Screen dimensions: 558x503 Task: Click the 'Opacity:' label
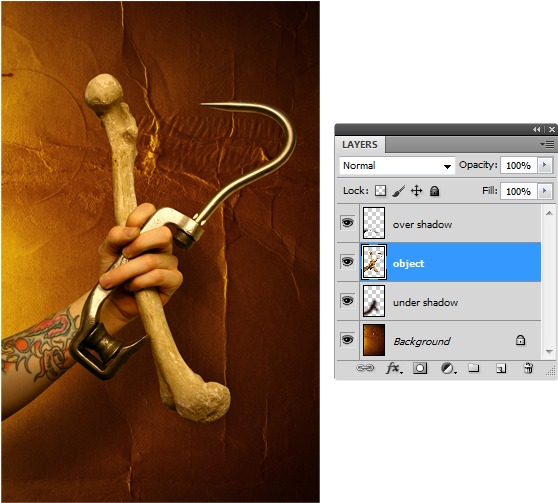pos(478,165)
